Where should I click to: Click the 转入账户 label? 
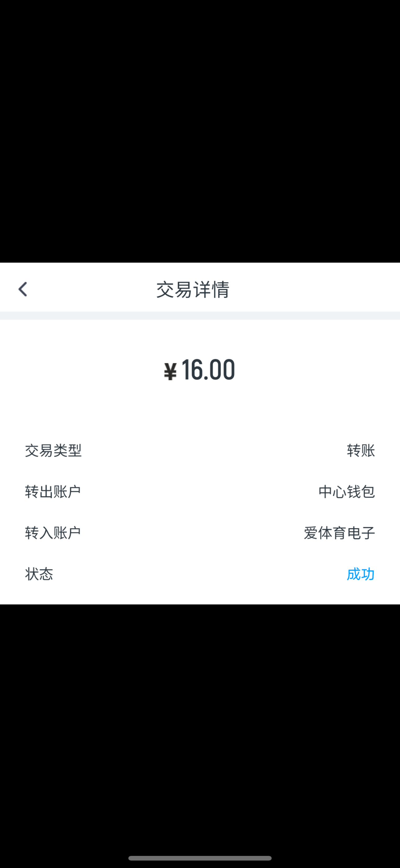point(53,533)
